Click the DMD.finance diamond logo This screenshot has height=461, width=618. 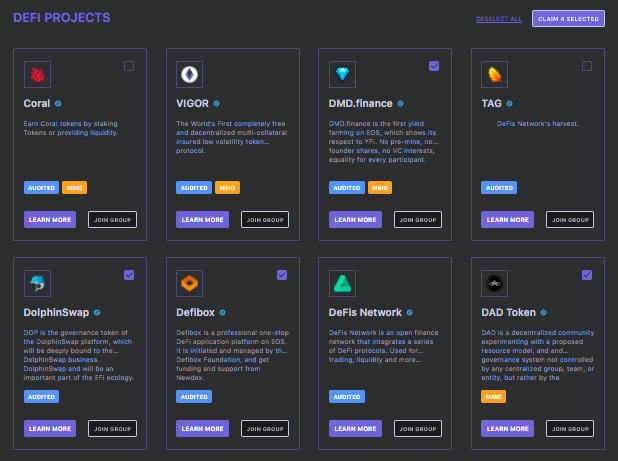[343, 74]
